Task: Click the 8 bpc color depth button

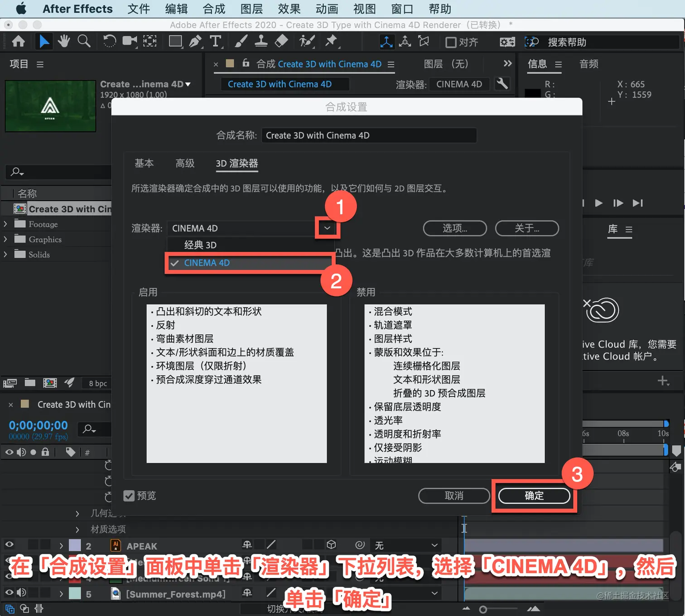Action: click(x=98, y=383)
